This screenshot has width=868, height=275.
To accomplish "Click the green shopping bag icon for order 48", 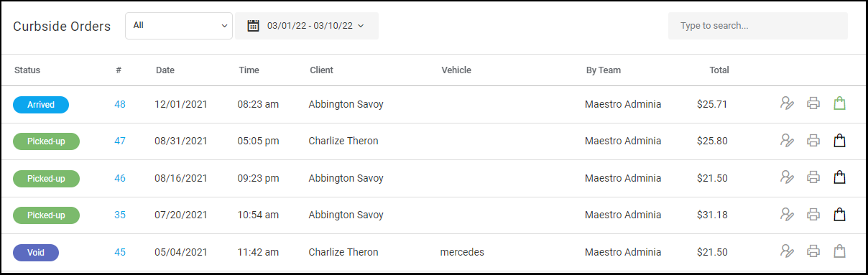I will coord(839,103).
